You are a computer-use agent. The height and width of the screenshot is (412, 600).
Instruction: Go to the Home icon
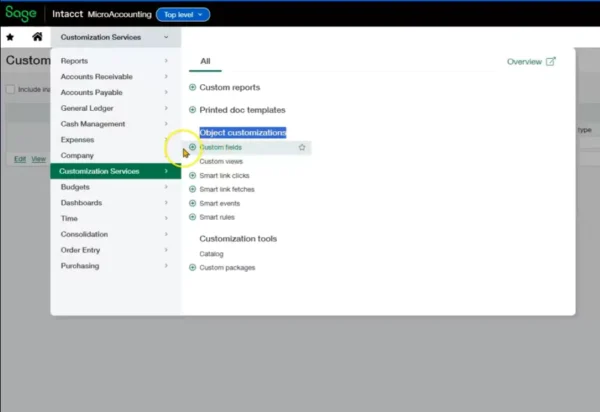(37, 37)
